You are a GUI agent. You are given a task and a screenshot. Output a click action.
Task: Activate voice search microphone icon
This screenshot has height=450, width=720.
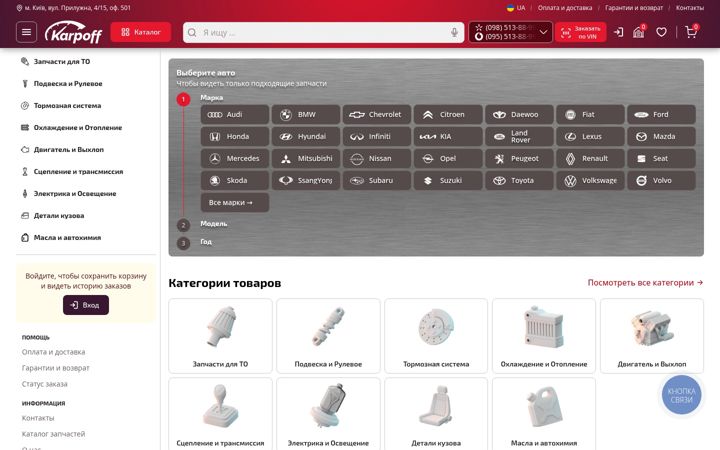coord(454,33)
